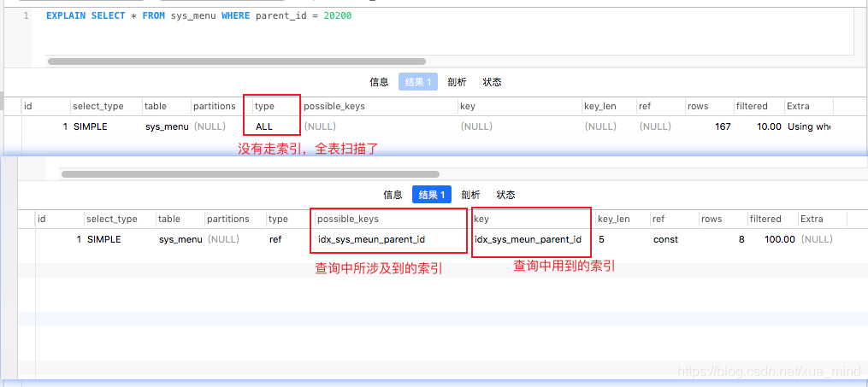Click horizontal scrollbar under SQL editor
The width and height of the screenshot is (868, 387).
click(237, 62)
